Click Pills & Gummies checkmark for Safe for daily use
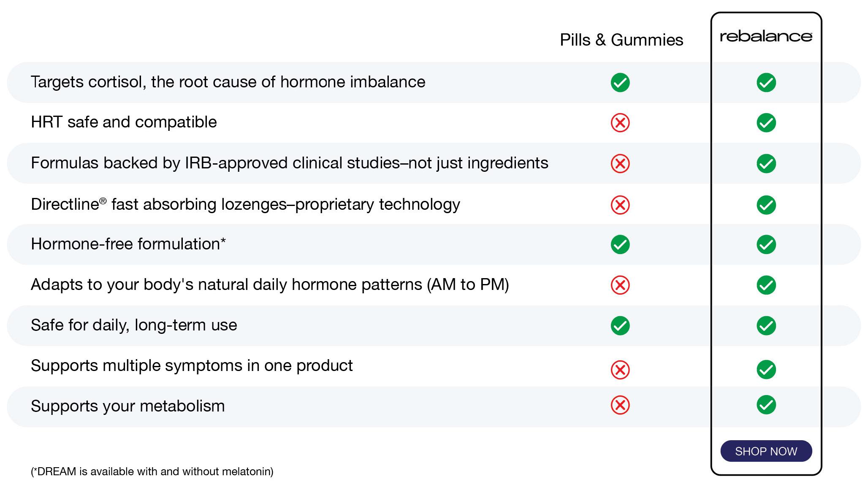Image resolution: width=868 pixels, height=490 pixels. click(x=620, y=325)
